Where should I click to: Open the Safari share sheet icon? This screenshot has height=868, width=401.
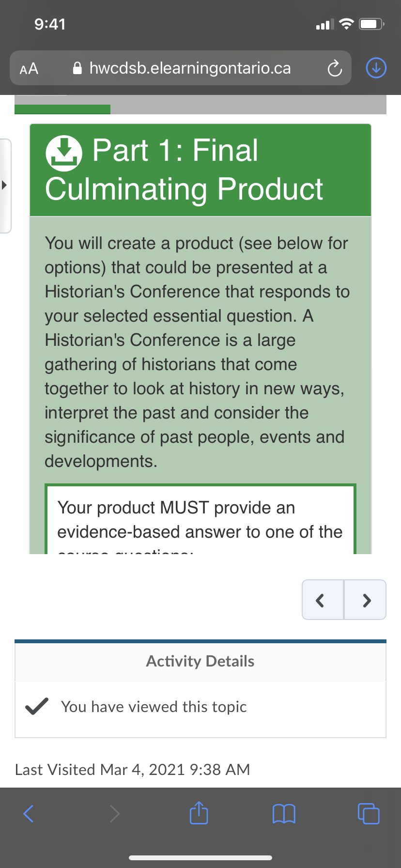(x=199, y=813)
